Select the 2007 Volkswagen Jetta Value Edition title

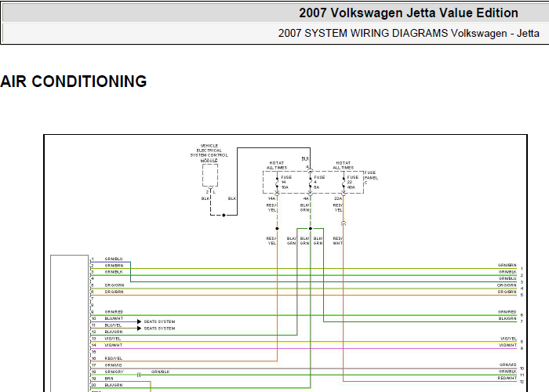click(408, 13)
